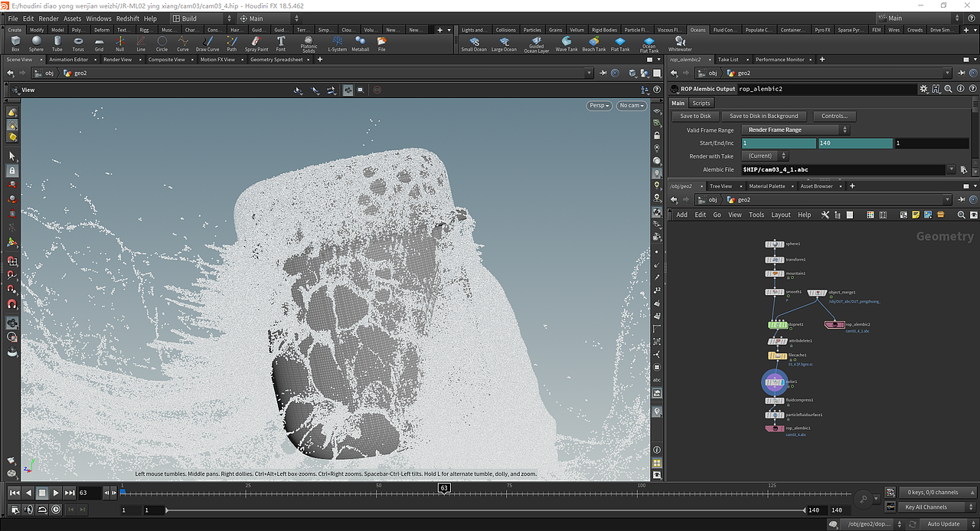
Task: Select the Spray Paint tool
Action: pyautogui.click(x=256, y=43)
